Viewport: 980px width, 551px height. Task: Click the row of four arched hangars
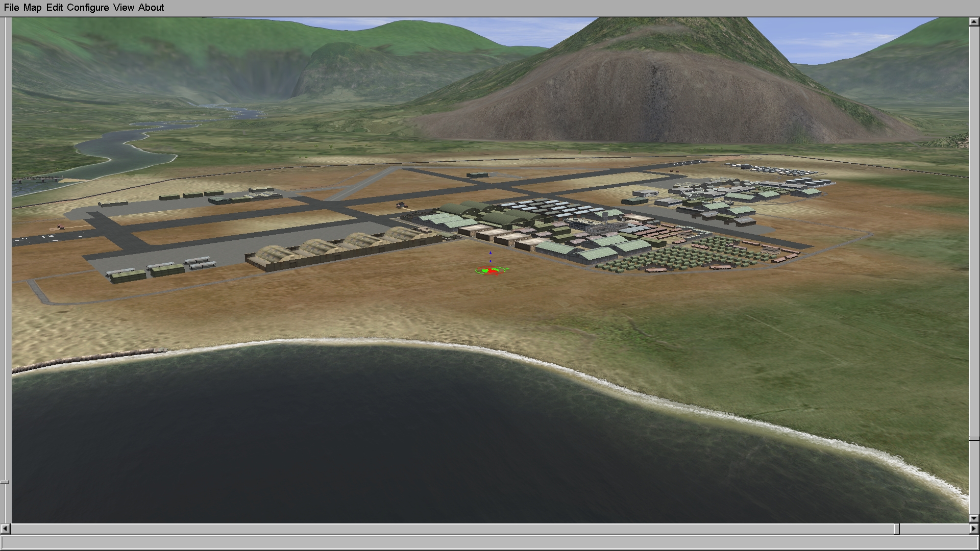point(342,247)
